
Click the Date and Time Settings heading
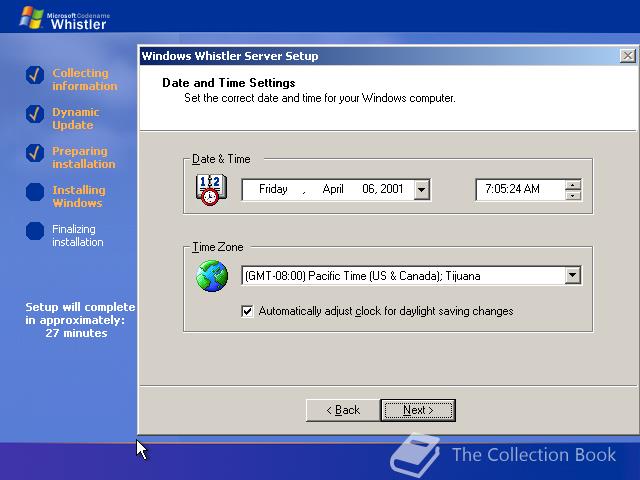(229, 83)
